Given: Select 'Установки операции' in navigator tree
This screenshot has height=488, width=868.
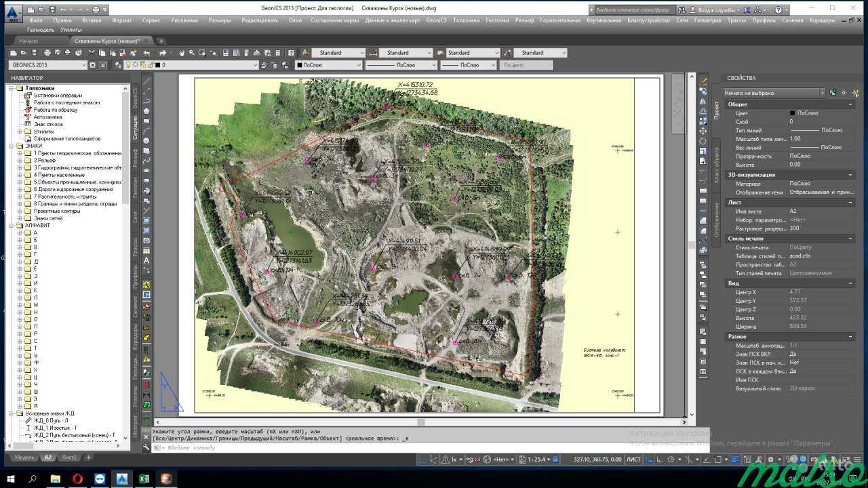Looking at the screenshot, I should 58,96.
